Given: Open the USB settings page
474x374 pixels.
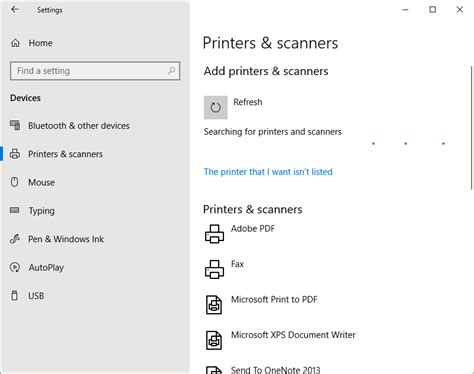Looking at the screenshot, I should click(x=36, y=296).
